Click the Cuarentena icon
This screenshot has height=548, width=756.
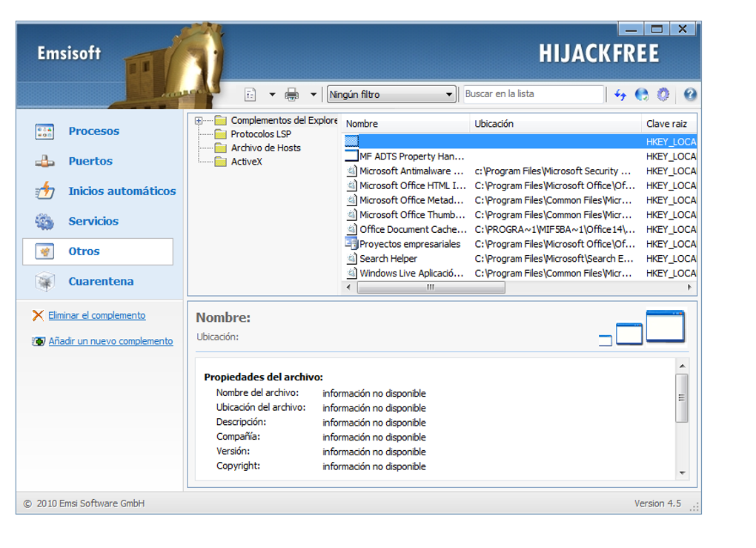click(x=44, y=282)
